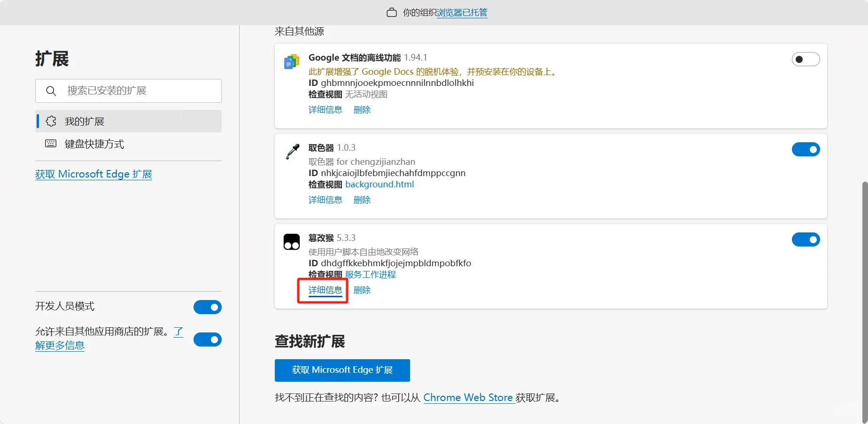Open 详细信息 for 篡改猴

point(325,290)
